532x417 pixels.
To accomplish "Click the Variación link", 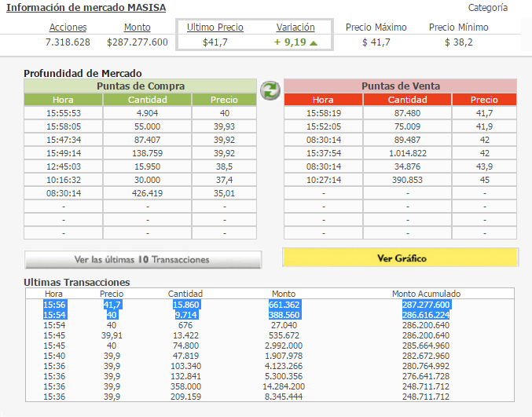I will click(x=295, y=27).
